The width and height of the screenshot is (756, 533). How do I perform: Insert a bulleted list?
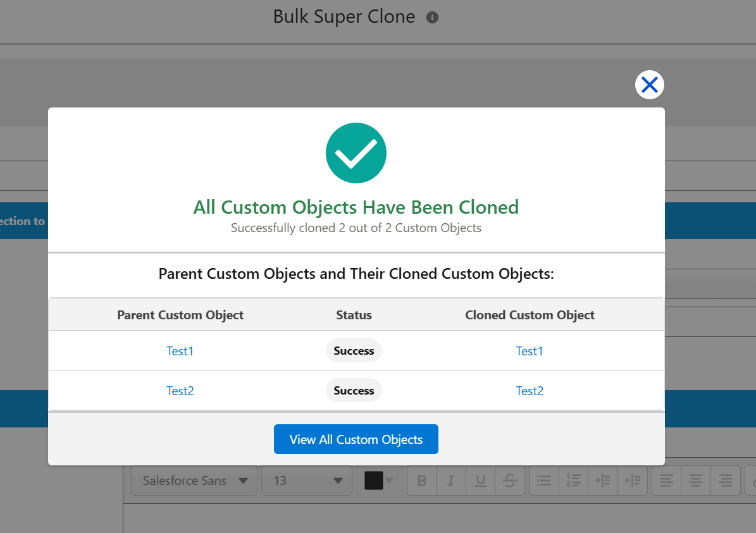(544, 481)
